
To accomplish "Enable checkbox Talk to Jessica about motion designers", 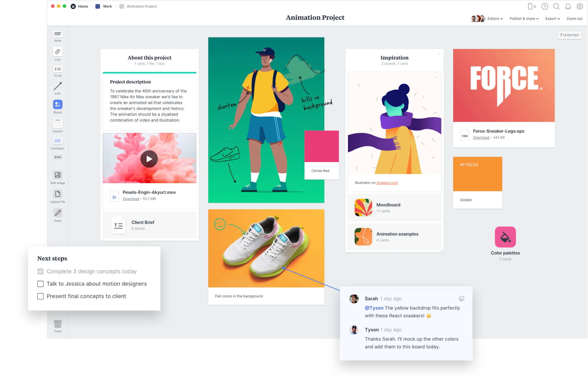I will pyautogui.click(x=40, y=283).
